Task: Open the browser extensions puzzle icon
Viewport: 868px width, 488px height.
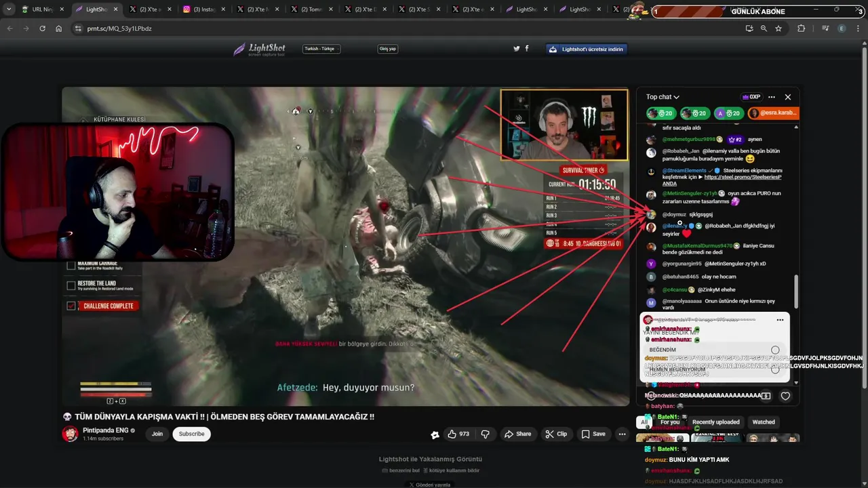Action: [802, 28]
